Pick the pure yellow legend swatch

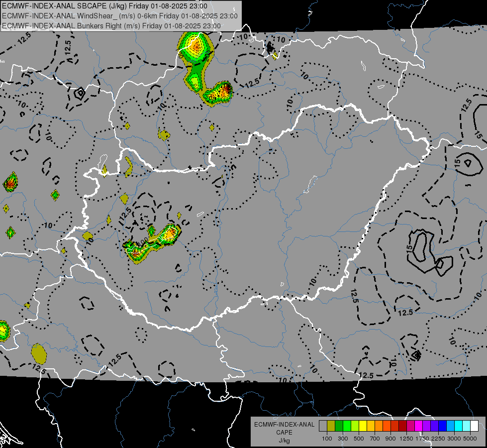click(363, 426)
